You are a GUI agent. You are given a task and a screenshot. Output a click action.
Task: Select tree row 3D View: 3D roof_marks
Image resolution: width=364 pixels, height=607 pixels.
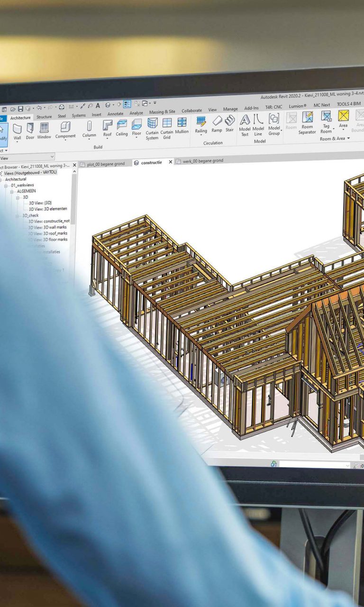(47, 233)
